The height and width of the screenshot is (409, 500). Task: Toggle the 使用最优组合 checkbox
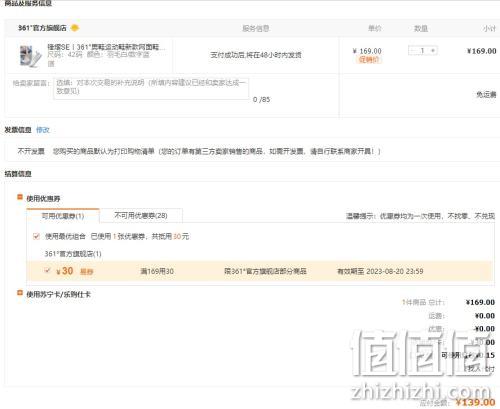coord(36,236)
